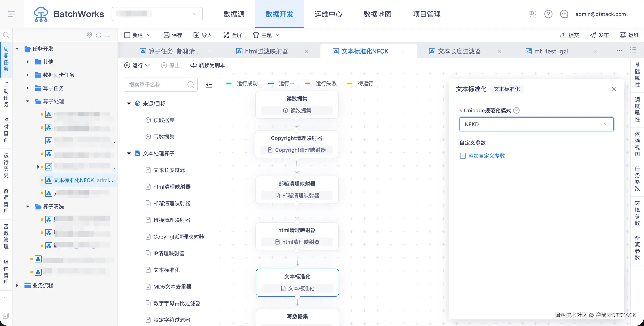
Task: Expand the 其他 folder
Action: click(28, 62)
